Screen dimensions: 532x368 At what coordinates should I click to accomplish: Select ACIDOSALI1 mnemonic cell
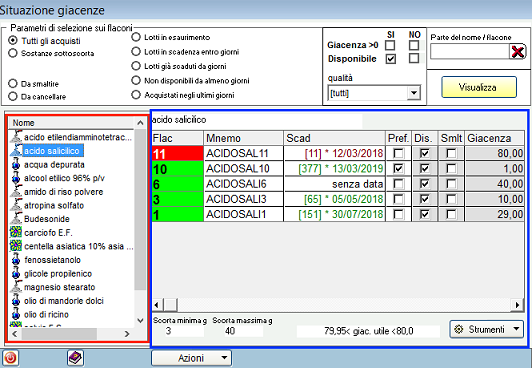tap(244, 214)
